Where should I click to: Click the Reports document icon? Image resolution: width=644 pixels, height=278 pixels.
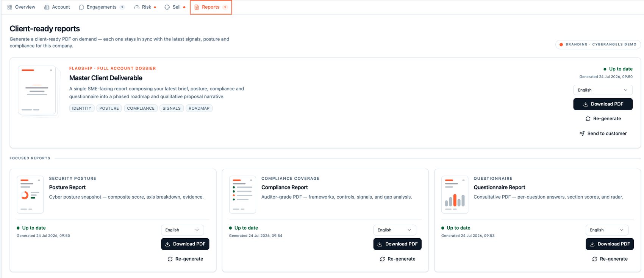(x=197, y=7)
